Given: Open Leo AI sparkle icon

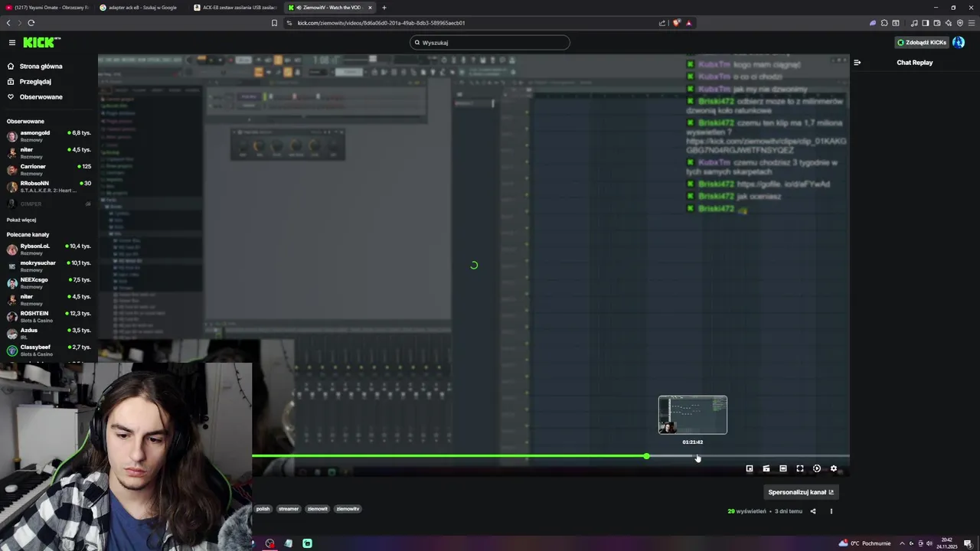Looking at the screenshot, I should pyautogui.click(x=948, y=23).
